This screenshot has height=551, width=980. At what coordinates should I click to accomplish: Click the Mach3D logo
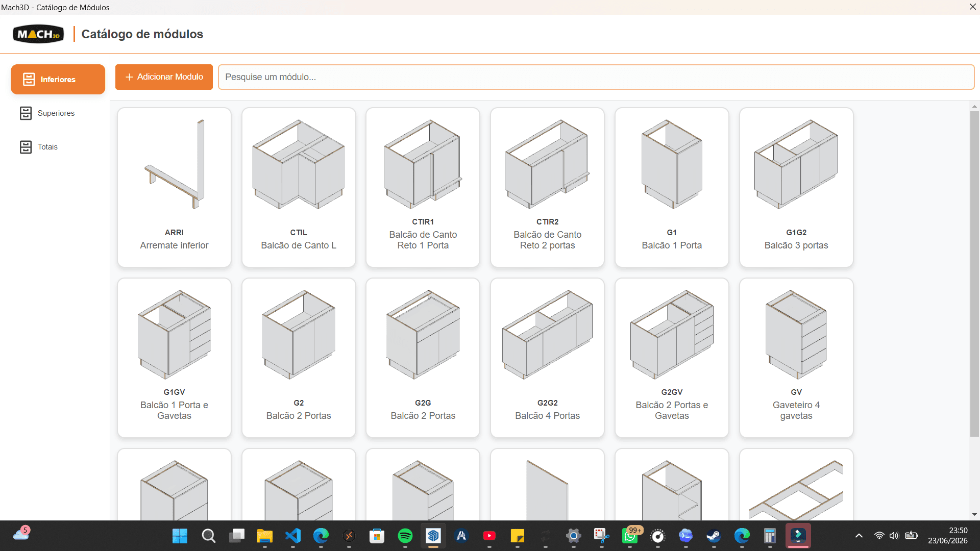(x=38, y=34)
